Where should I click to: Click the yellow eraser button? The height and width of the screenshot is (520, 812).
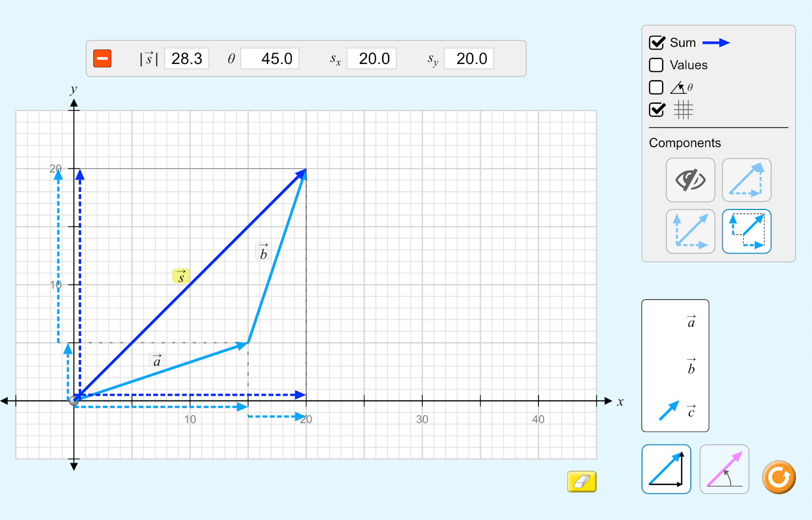[582, 481]
